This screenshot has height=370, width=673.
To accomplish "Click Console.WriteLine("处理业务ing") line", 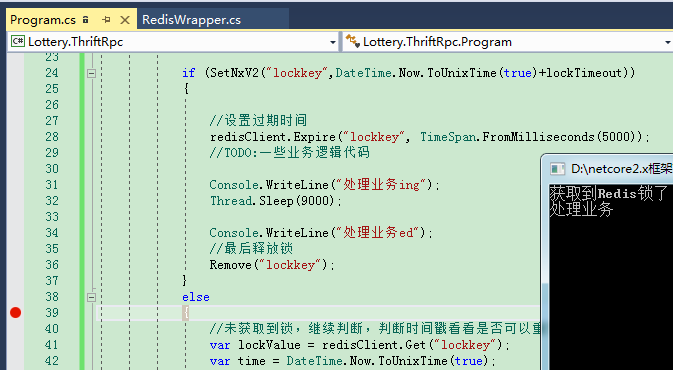I will [x=325, y=185].
